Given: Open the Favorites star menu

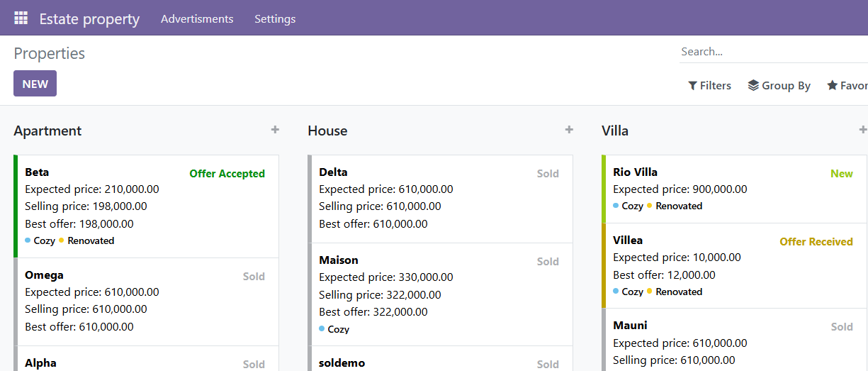Looking at the screenshot, I should click(847, 85).
